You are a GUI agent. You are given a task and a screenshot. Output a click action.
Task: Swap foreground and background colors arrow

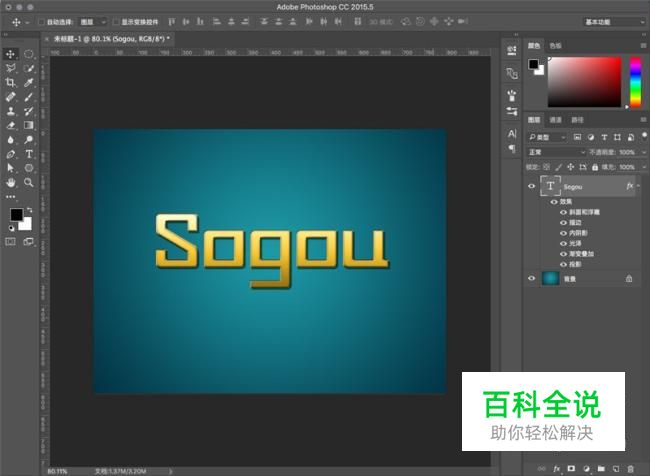click(x=29, y=210)
